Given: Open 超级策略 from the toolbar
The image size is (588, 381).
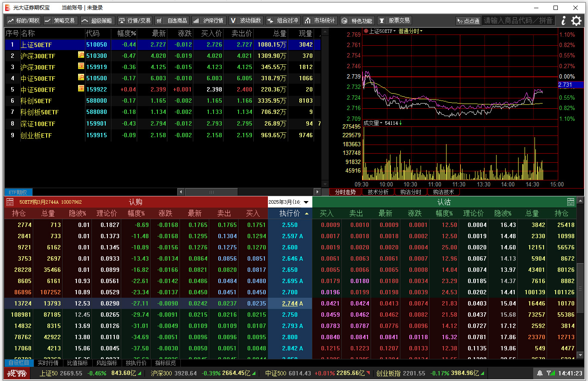Looking at the screenshot, I should click(97, 20).
